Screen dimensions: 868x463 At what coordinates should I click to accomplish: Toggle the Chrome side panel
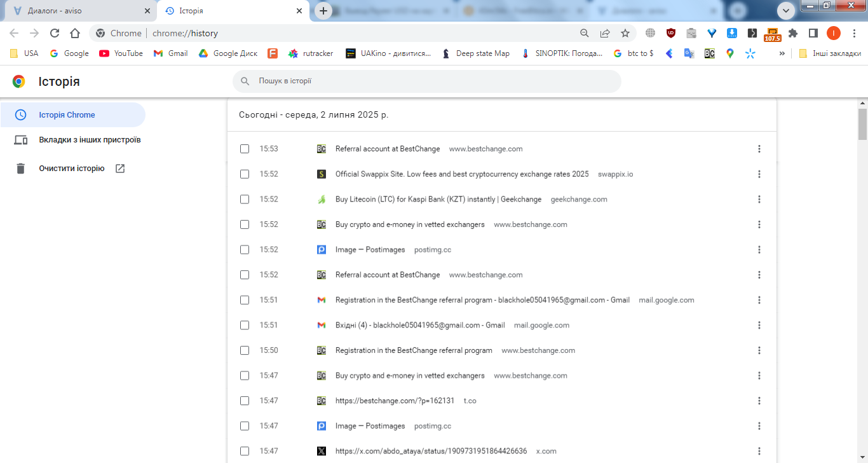(813, 33)
